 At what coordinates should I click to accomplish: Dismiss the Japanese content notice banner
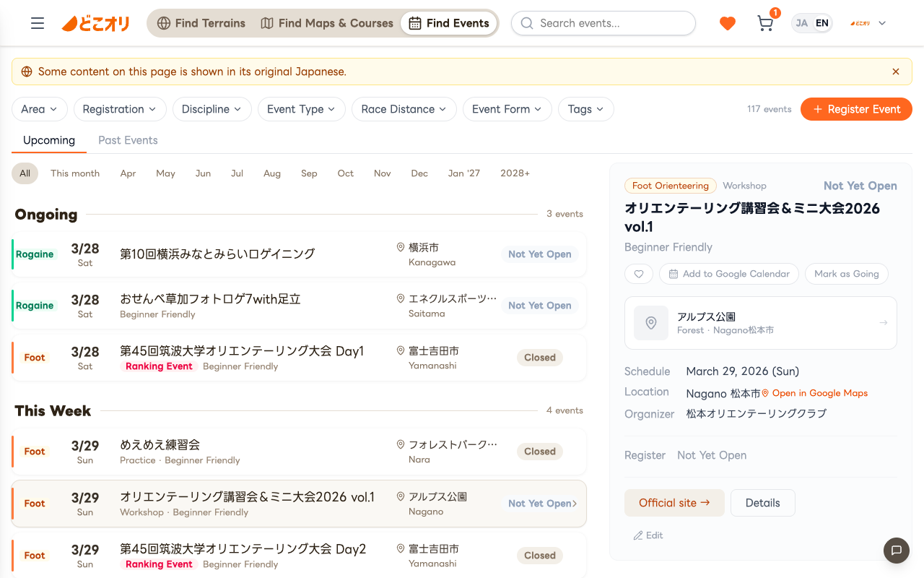(x=895, y=72)
